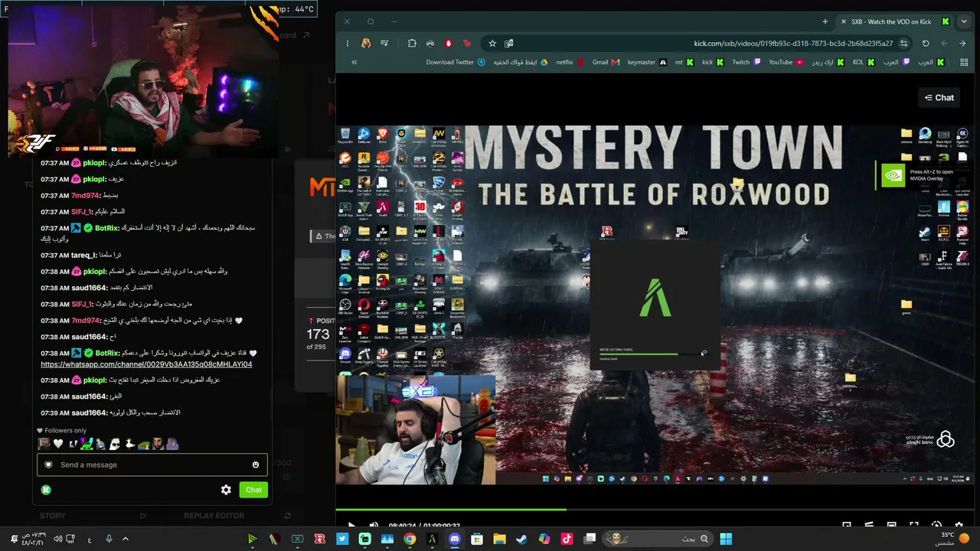Play the VOD video
Screen dimensions: 980x551
(351, 526)
